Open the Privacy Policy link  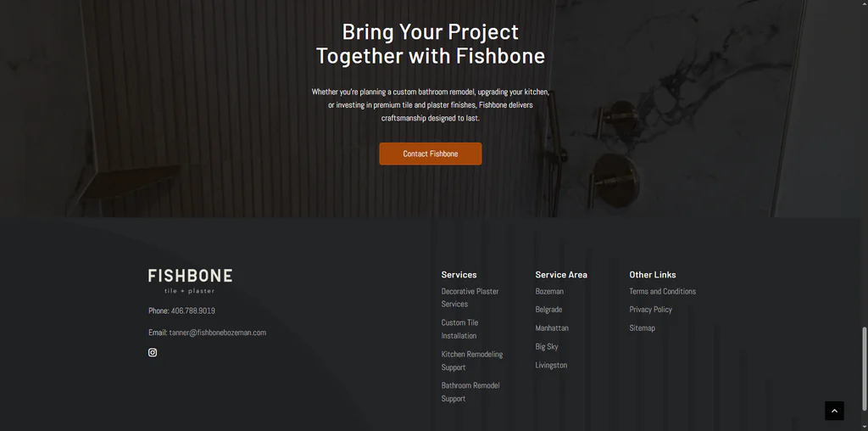pos(650,310)
